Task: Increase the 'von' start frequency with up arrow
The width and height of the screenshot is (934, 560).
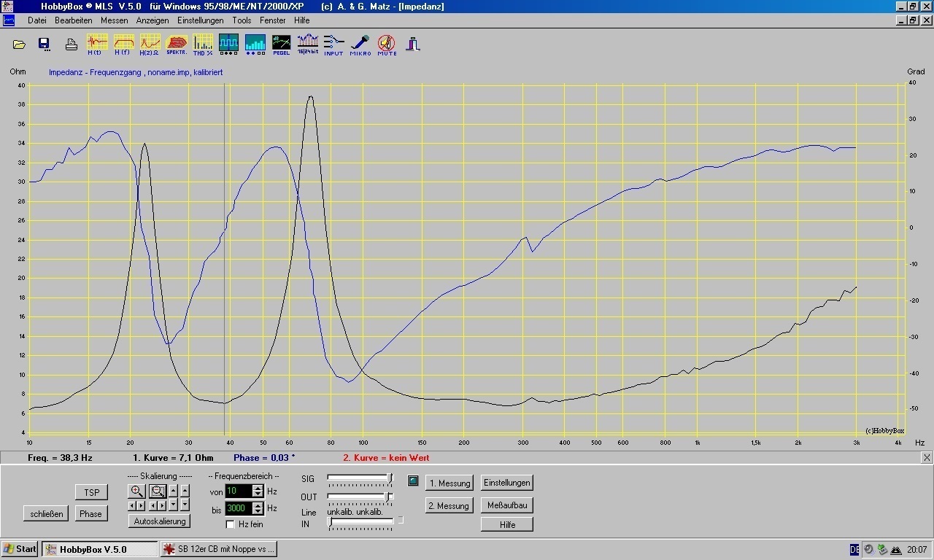Action: pyautogui.click(x=258, y=488)
